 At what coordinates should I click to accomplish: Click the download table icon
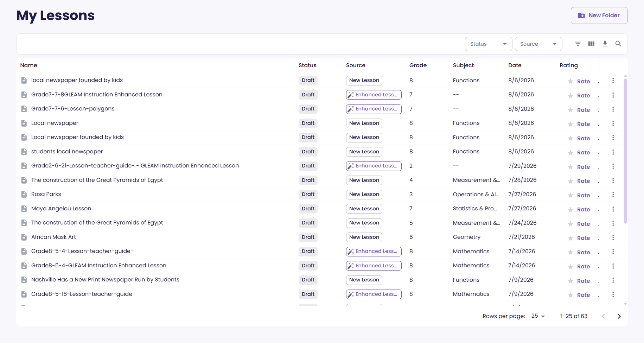[605, 44]
